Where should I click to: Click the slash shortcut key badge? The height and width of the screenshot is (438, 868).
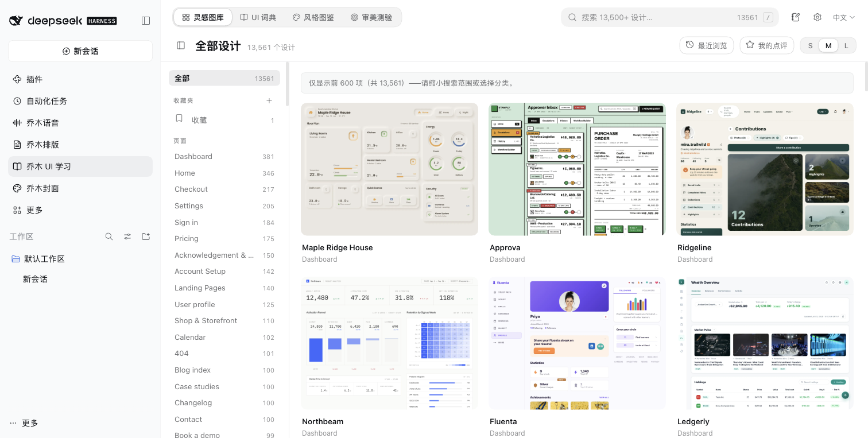(x=768, y=18)
